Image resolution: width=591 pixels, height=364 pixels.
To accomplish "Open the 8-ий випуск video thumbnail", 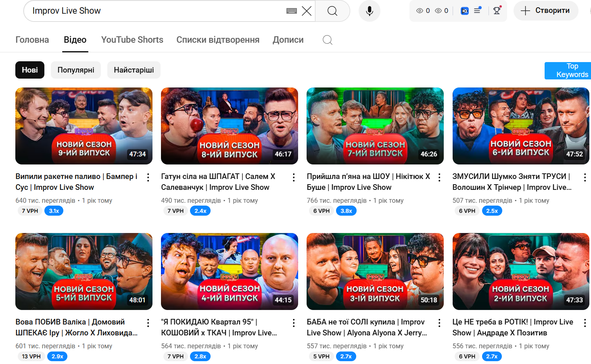I will 230,126.
